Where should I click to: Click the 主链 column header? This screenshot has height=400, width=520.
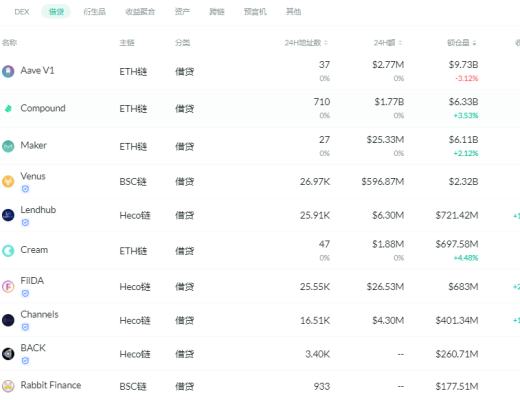point(127,43)
